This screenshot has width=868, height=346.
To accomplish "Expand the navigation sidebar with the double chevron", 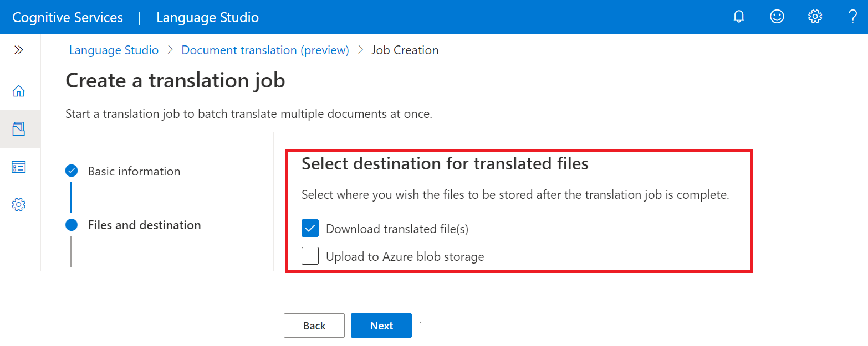I will click(x=19, y=49).
